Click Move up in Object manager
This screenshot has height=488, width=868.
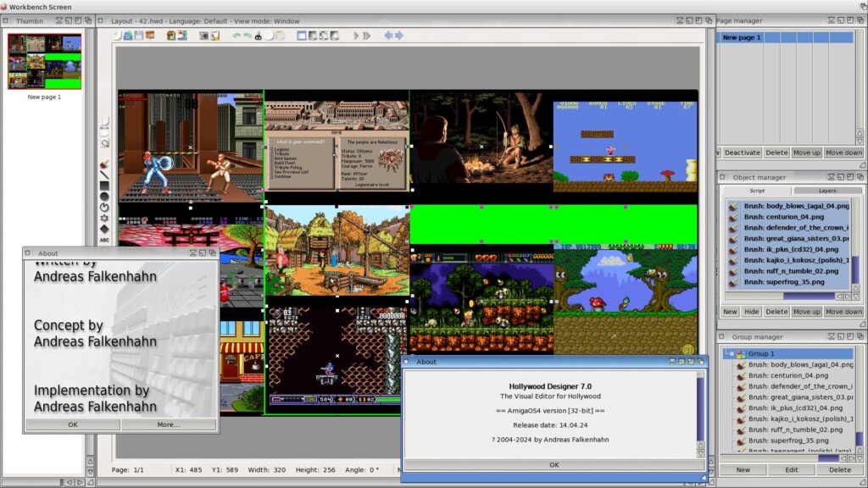tap(806, 312)
